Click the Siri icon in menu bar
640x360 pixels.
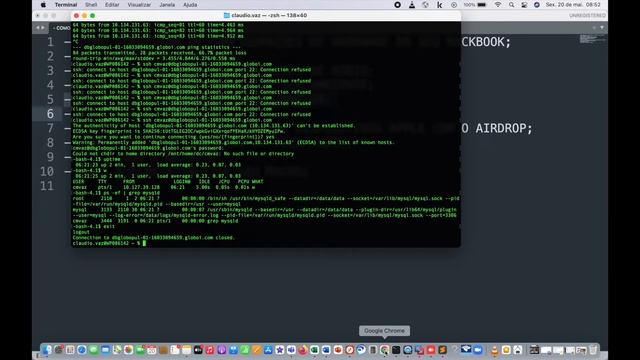coord(537,5)
